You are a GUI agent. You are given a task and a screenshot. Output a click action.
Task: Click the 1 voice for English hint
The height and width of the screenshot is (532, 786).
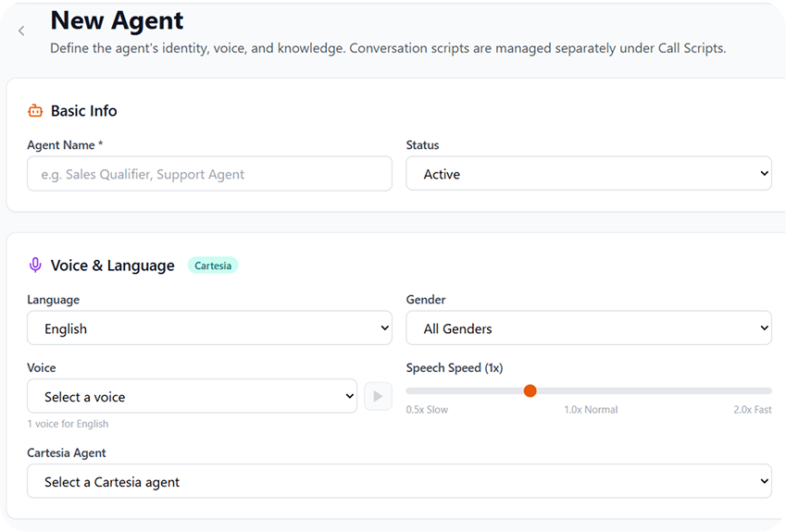68,424
